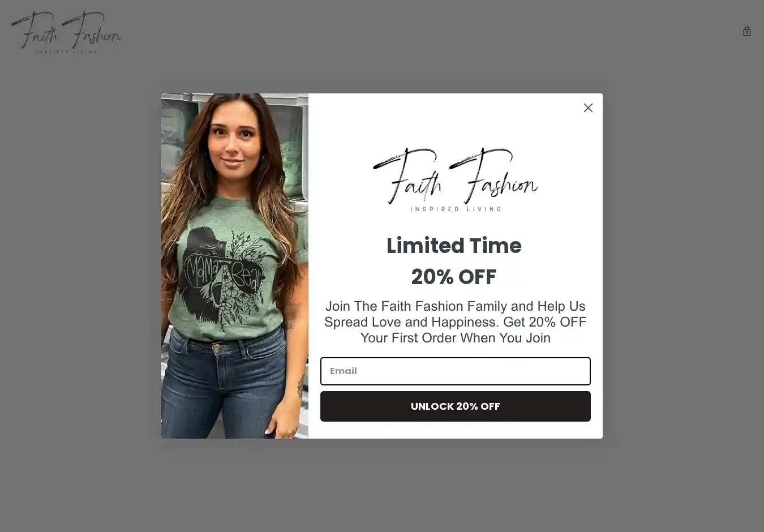Click the word Fashion in the popup logo
The image size is (764, 532).
(x=493, y=177)
